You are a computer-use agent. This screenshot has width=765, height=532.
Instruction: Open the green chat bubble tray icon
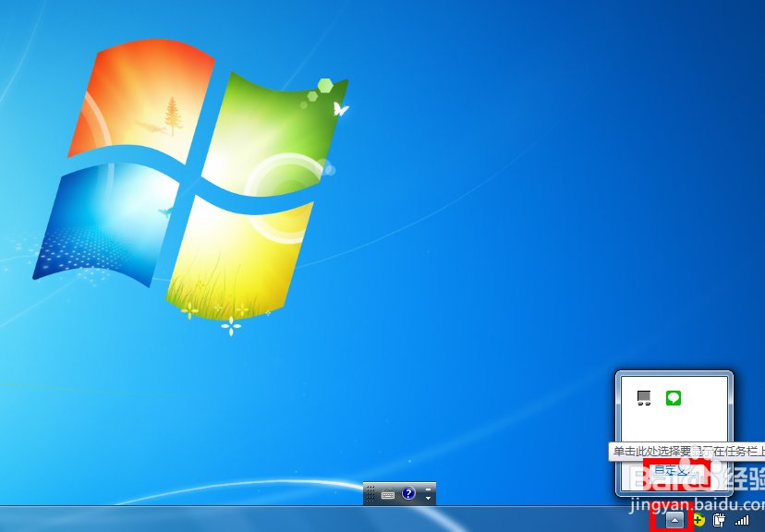point(674,398)
